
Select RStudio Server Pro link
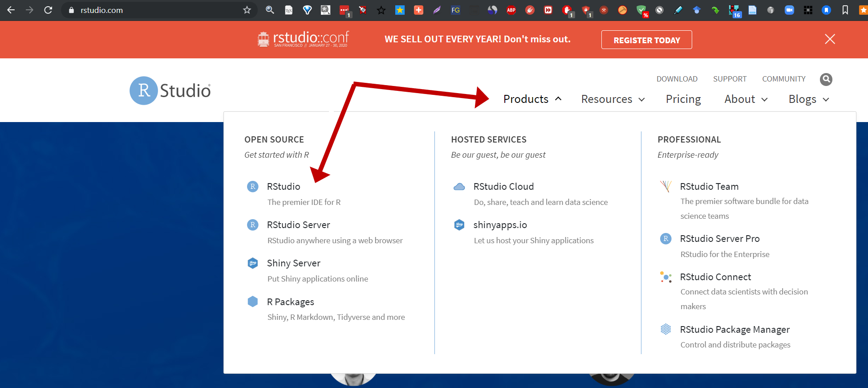click(x=720, y=239)
